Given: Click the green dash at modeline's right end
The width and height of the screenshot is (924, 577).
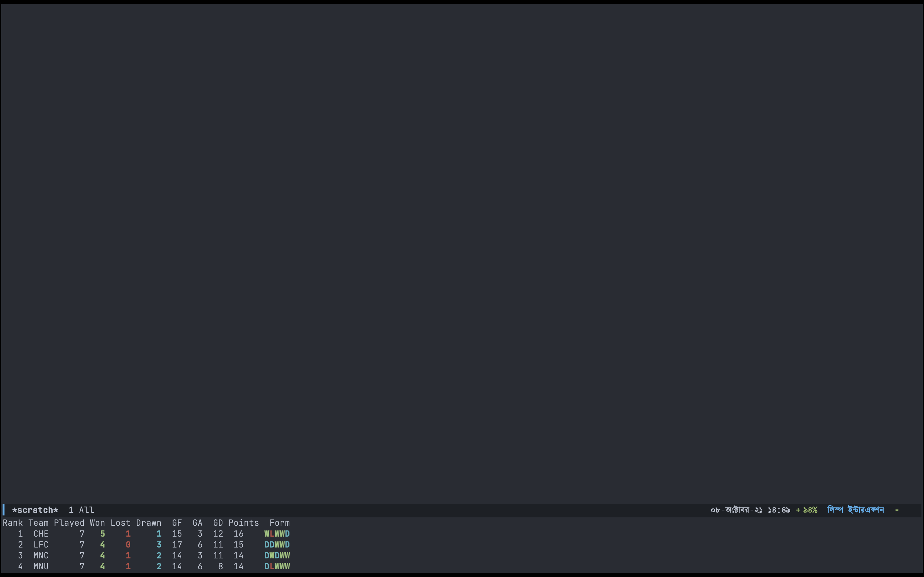Looking at the screenshot, I should click(x=897, y=510).
